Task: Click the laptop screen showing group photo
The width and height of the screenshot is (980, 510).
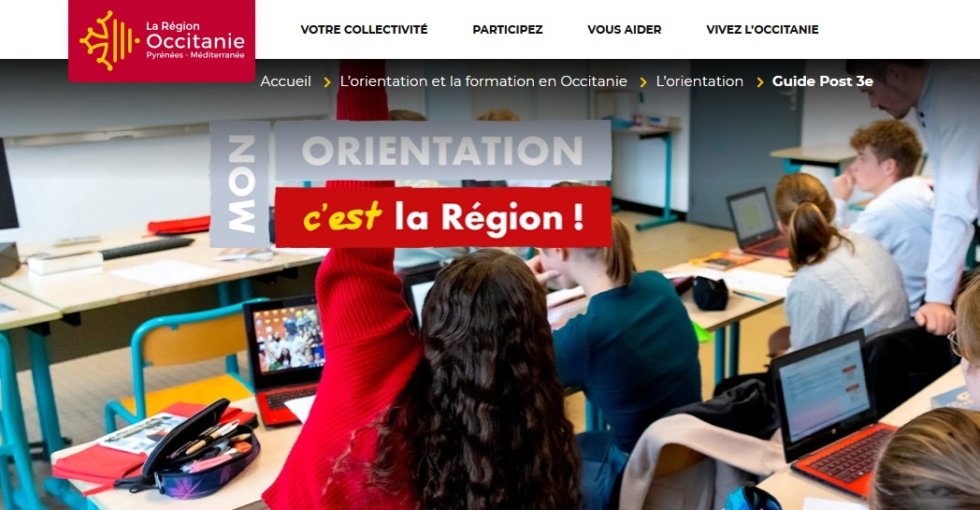Action: (x=287, y=339)
